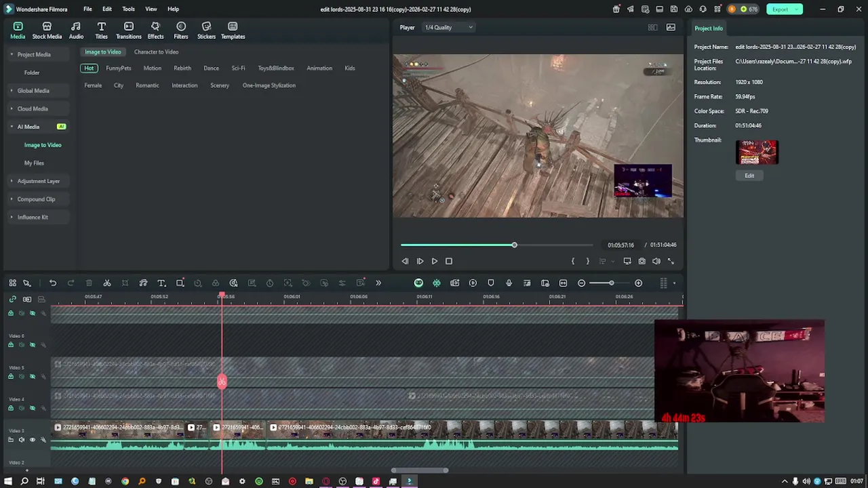Mute the Video 3 track audio
868x488 pixels.
pyautogui.click(x=21, y=440)
